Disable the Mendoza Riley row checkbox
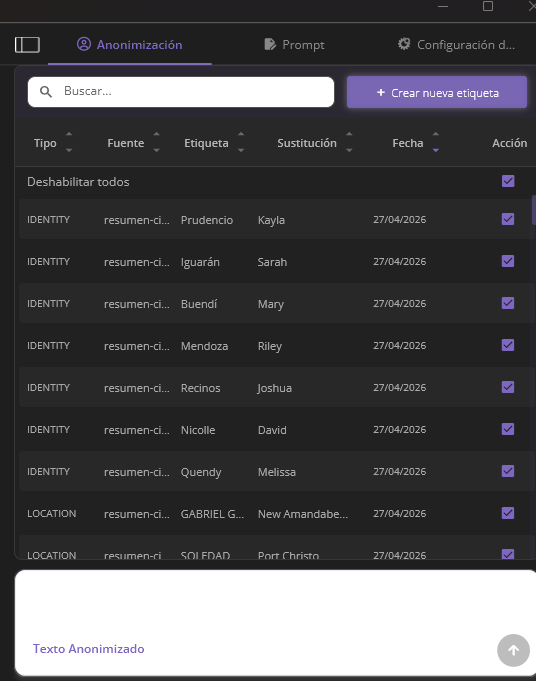Viewport: 536px width, 681px height. tap(508, 345)
